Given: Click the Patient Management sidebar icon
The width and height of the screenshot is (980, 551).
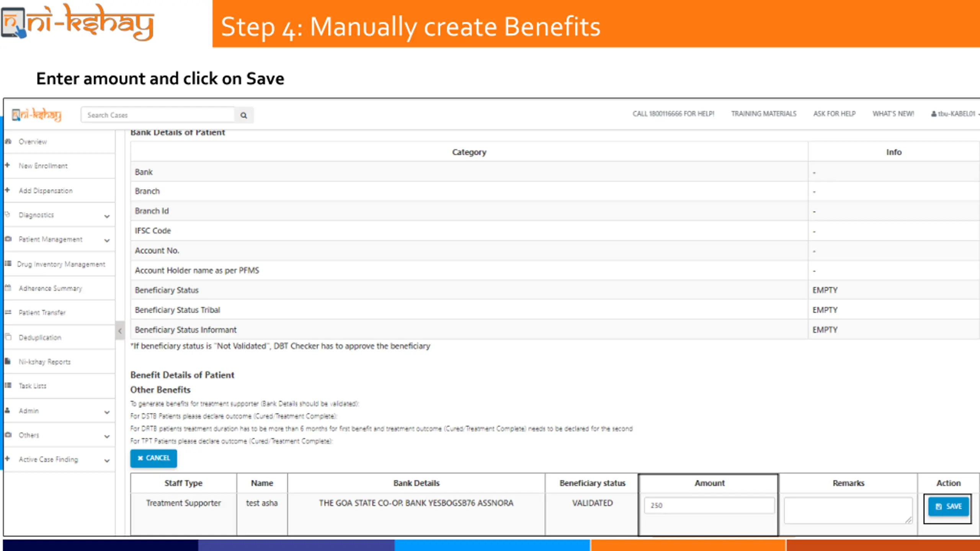Looking at the screenshot, I should pyautogui.click(x=8, y=239).
